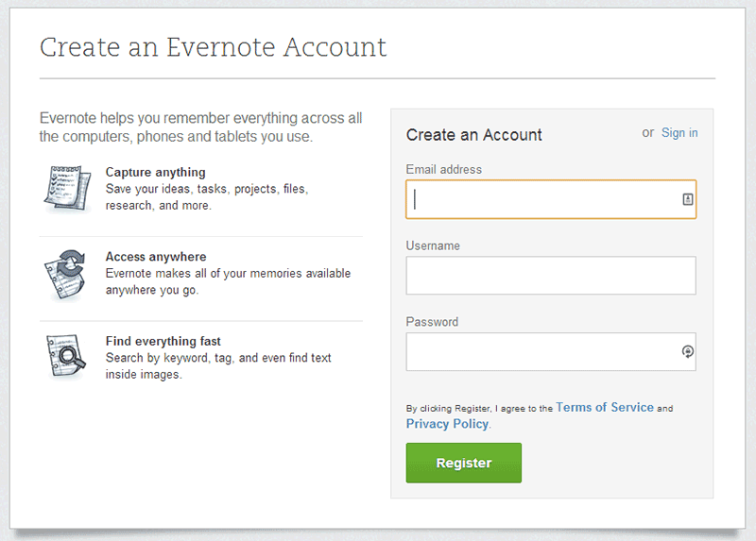Click the Find everything fast heading
Viewport: 756px width, 541px height.
tap(163, 341)
